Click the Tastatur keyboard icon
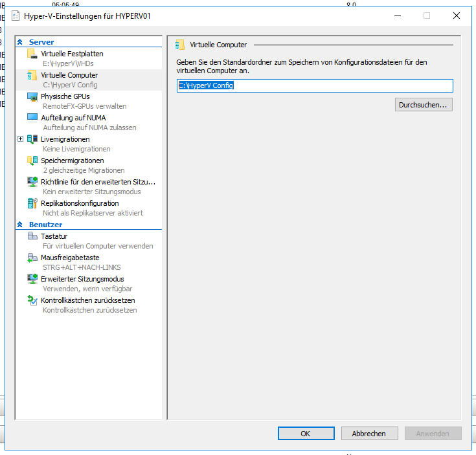 (32, 236)
